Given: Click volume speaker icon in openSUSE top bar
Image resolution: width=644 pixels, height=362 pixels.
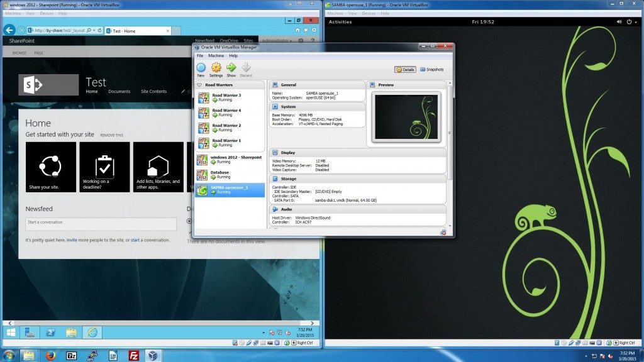Looking at the screenshot, I should click(x=619, y=22).
